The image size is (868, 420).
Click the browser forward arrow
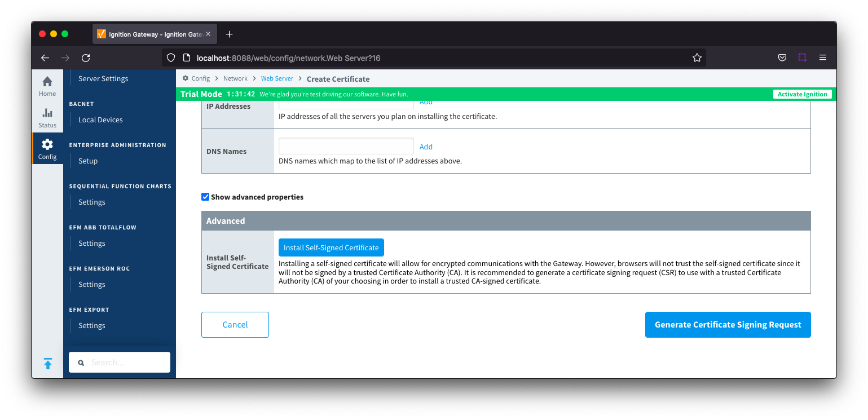tap(65, 58)
